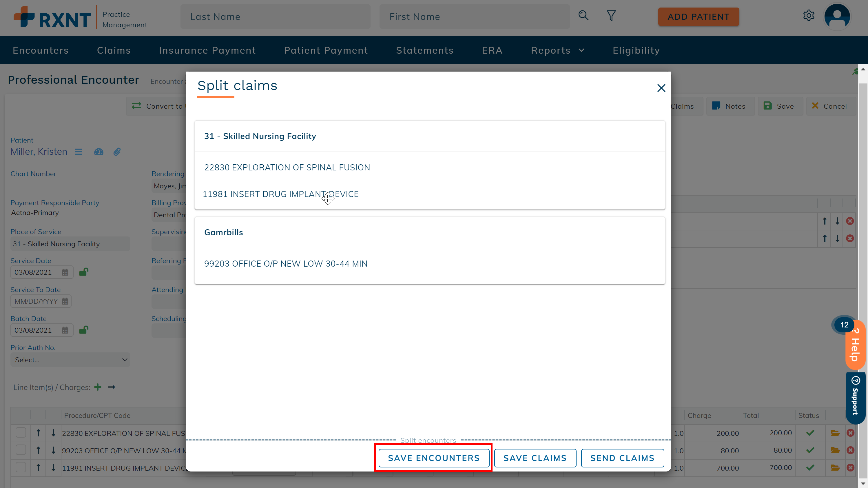Open folder icon for the 700.00 charge row

pyautogui.click(x=835, y=468)
